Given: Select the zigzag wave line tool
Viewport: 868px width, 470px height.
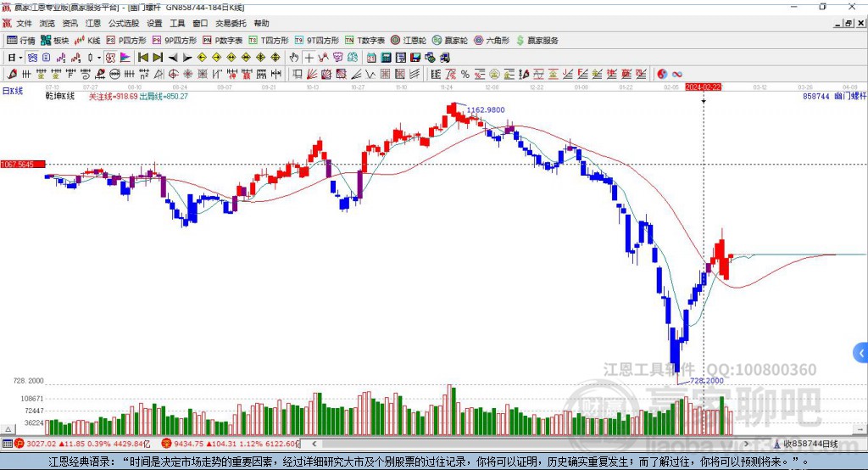Looking at the screenshot, I should pyautogui.click(x=370, y=74).
